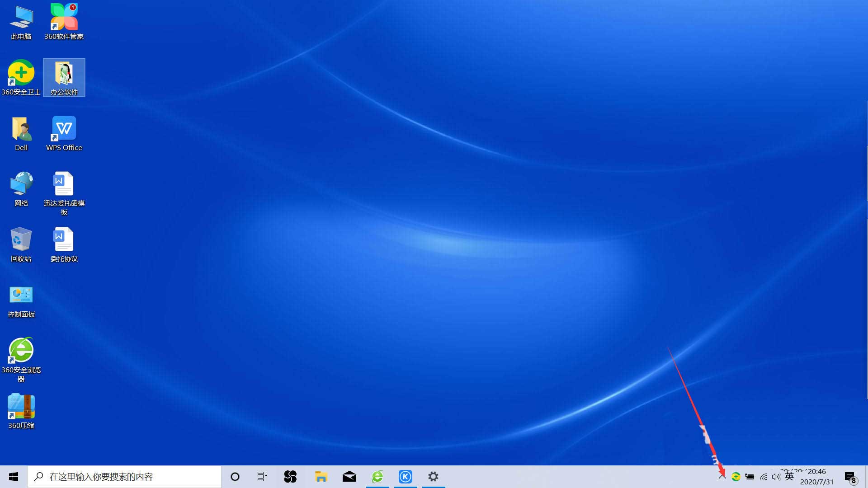The width and height of the screenshot is (868, 488).
Task: Open the volume control slider
Action: (776, 476)
